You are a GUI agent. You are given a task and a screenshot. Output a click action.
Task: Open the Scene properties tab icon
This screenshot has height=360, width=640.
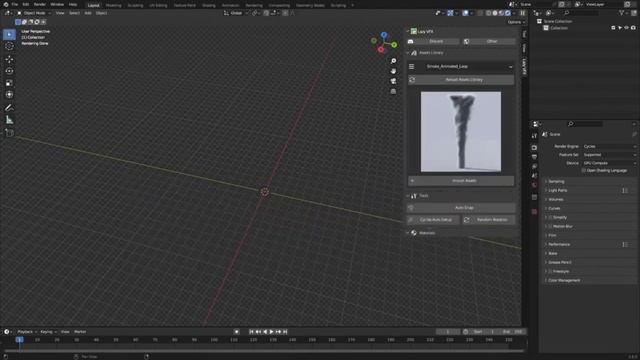[x=534, y=176]
